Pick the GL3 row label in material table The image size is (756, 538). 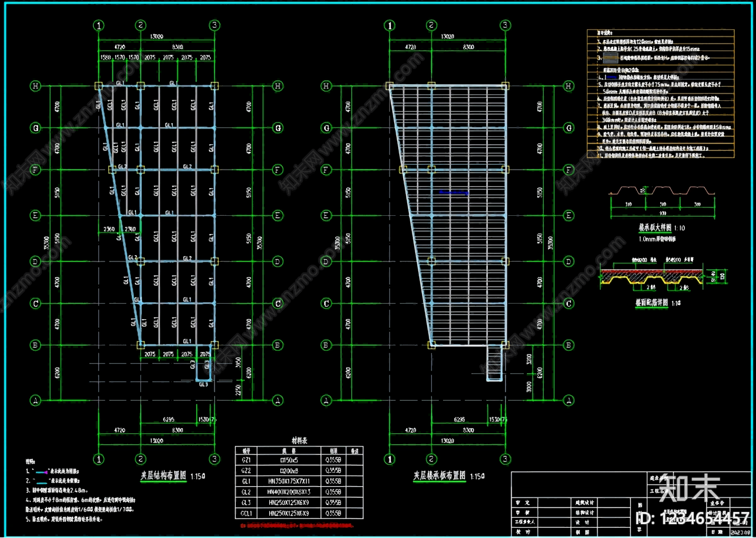pos(246,503)
